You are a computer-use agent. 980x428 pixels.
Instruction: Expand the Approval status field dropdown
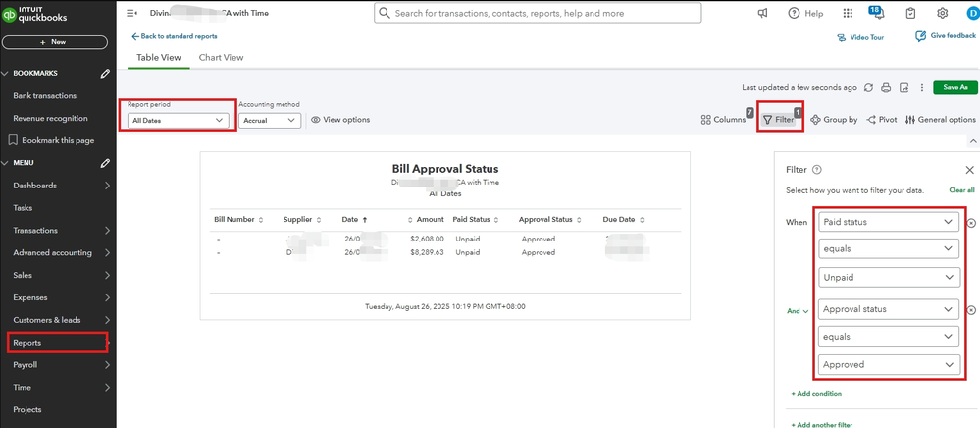[888, 309]
